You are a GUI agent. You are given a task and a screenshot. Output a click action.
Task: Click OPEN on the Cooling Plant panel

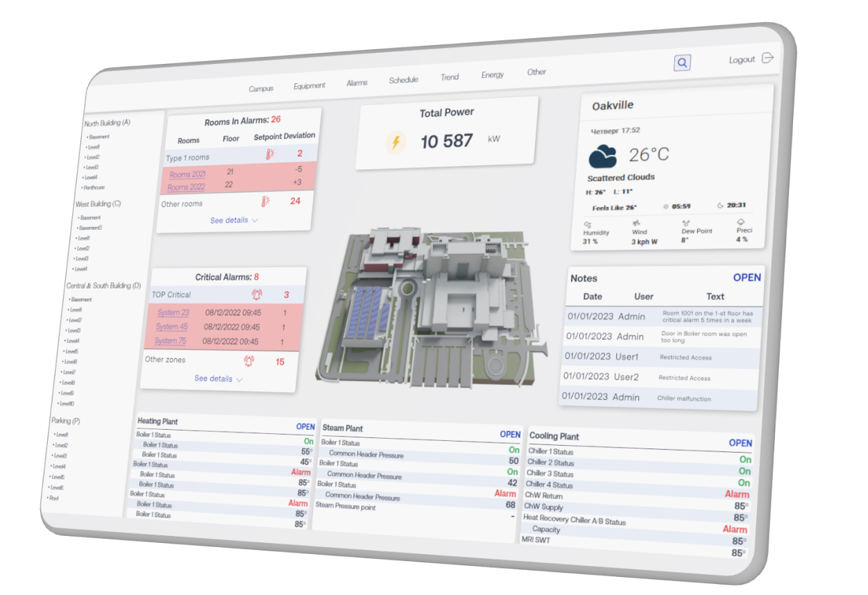click(x=740, y=443)
